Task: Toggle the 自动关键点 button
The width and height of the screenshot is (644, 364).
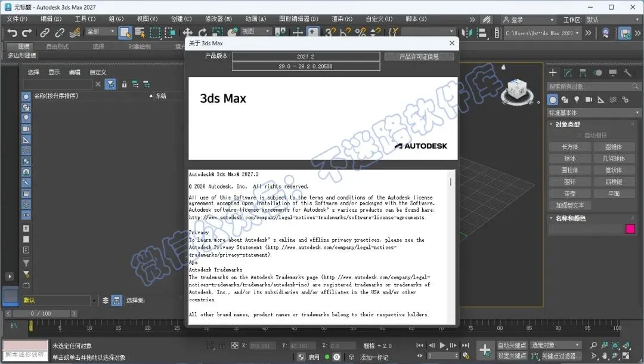Action: click(x=512, y=345)
